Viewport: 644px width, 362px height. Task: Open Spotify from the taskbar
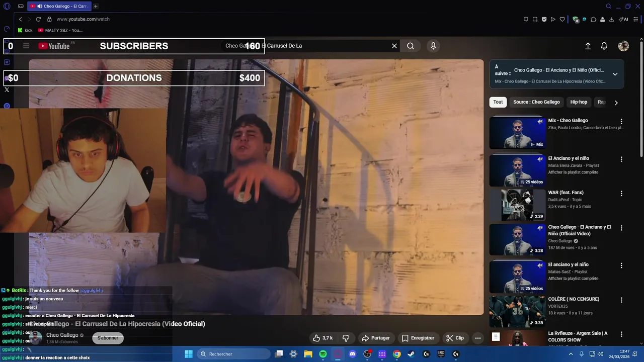323,354
